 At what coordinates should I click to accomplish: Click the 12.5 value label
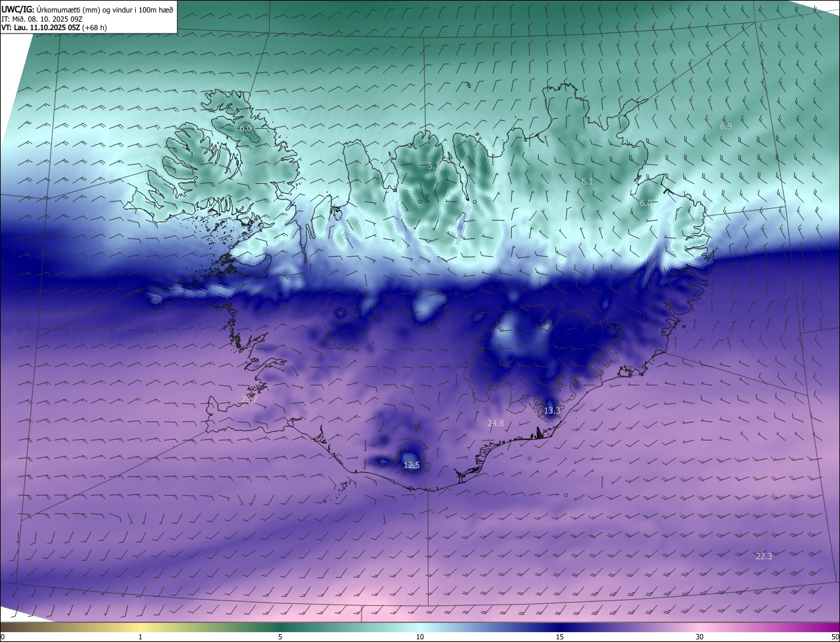411,465
